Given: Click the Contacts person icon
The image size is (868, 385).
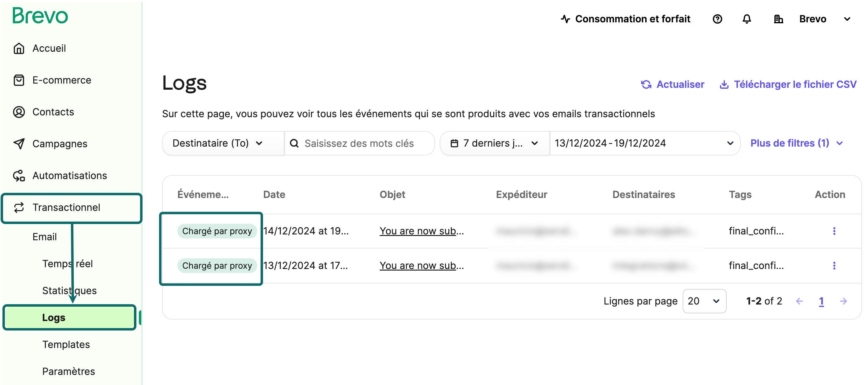Looking at the screenshot, I should (19, 112).
